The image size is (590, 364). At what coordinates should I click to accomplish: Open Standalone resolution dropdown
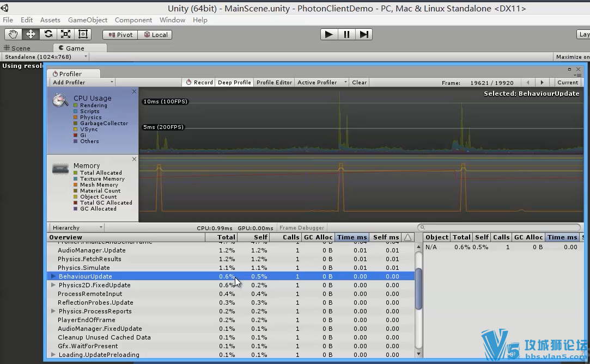coord(45,57)
